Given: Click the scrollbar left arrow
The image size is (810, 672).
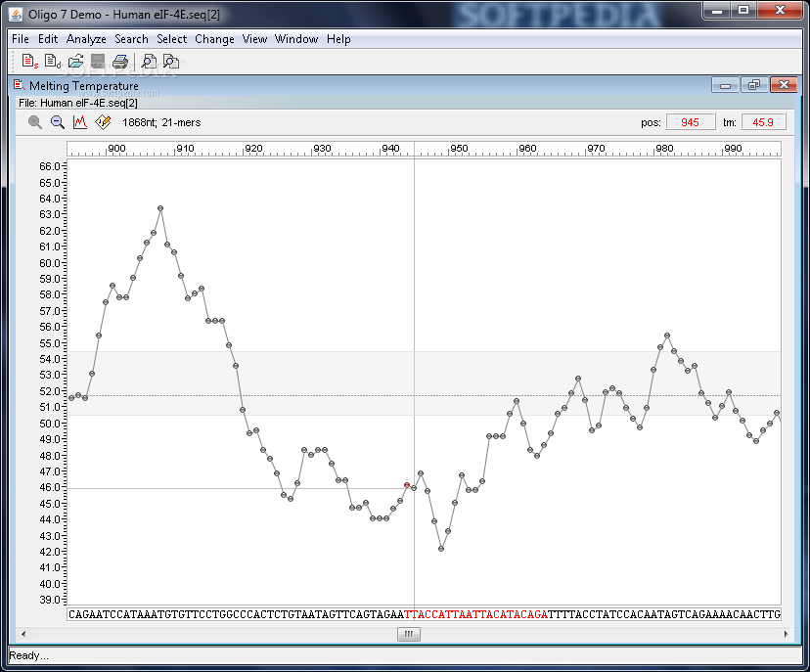Looking at the screenshot, I should click(x=23, y=634).
